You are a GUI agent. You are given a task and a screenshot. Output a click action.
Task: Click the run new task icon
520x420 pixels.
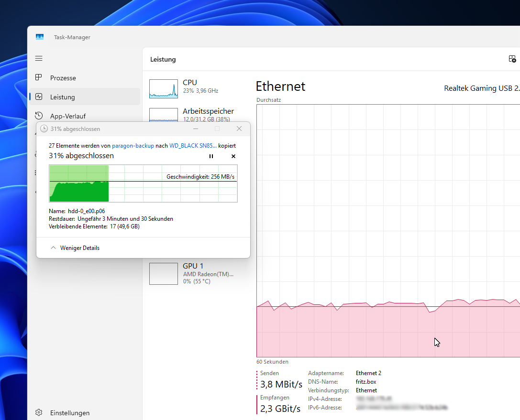512,59
